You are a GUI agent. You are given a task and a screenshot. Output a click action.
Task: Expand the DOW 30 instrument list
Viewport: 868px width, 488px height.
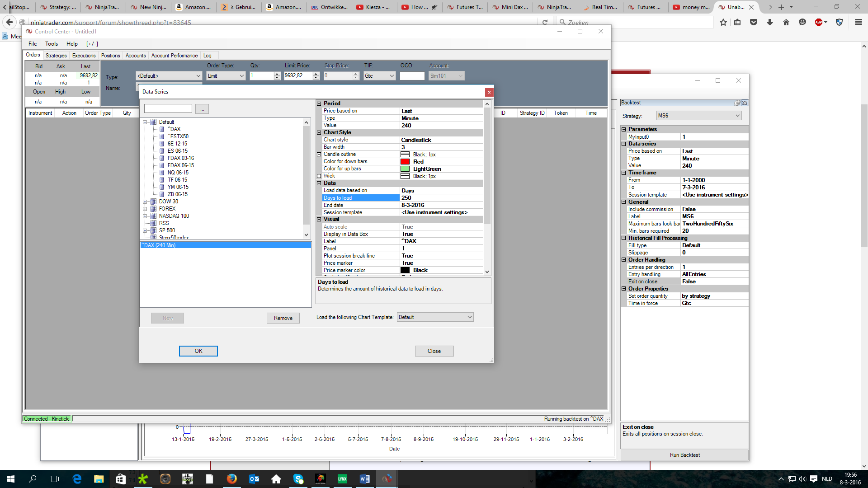tap(145, 202)
